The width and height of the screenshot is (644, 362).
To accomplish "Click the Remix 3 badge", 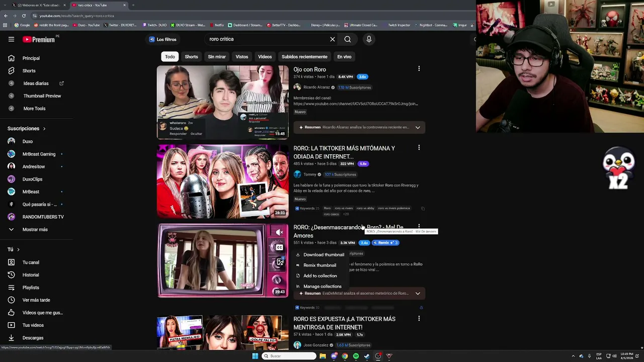I will tap(385, 243).
